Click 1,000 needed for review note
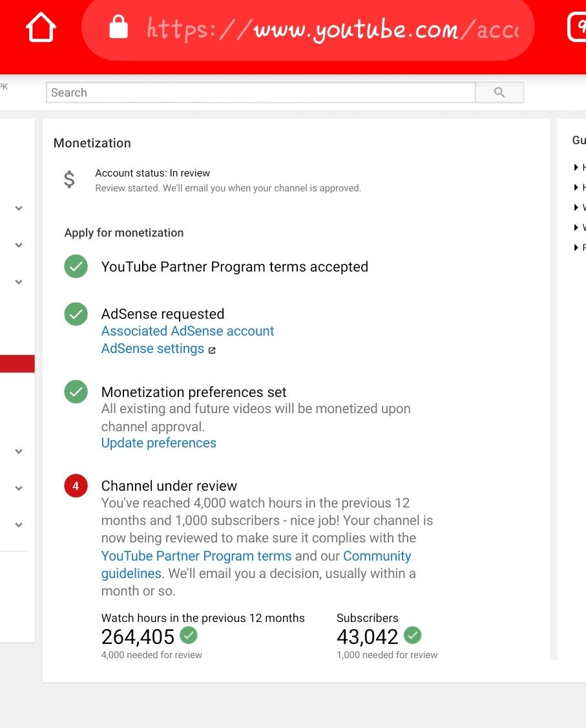Viewport: 586px width, 728px height. click(x=387, y=655)
